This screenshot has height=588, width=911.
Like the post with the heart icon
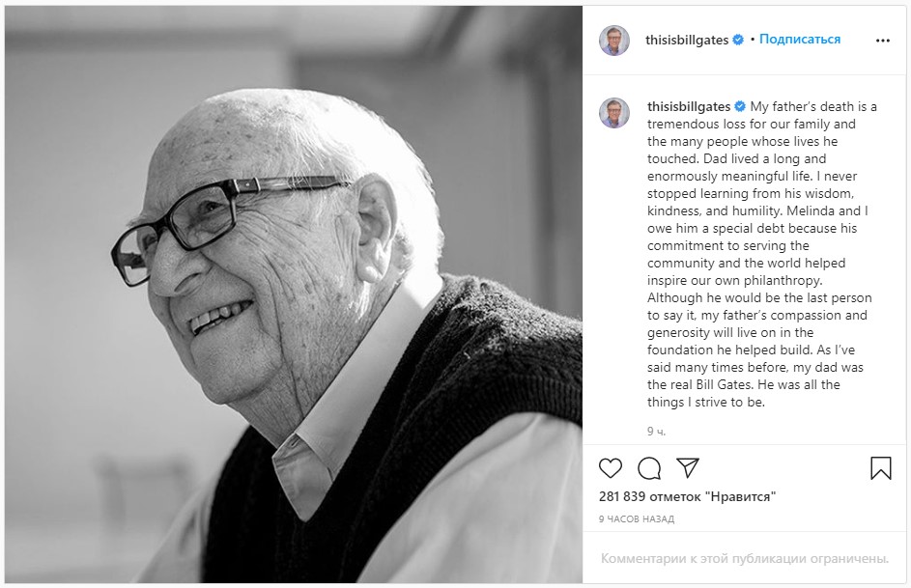(x=611, y=468)
